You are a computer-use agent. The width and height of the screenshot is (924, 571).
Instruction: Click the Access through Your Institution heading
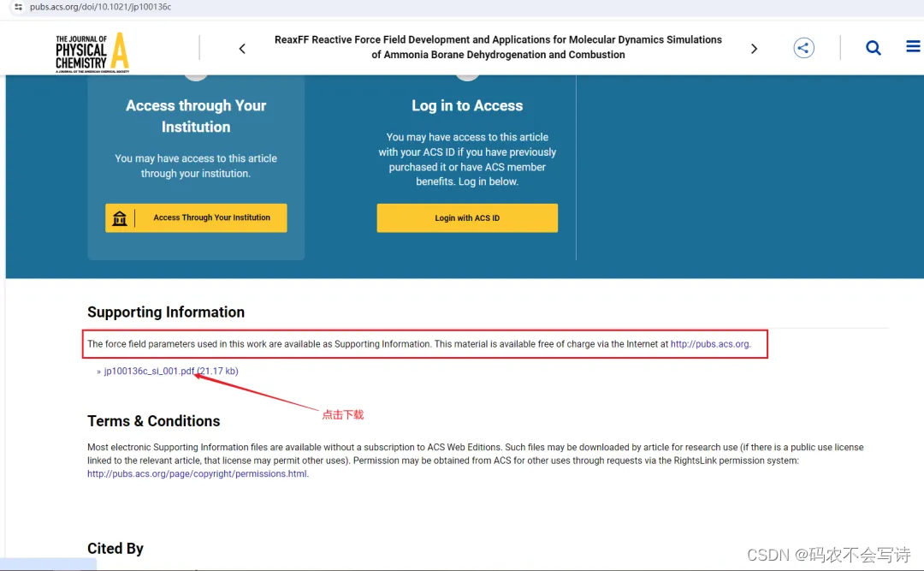pos(196,116)
